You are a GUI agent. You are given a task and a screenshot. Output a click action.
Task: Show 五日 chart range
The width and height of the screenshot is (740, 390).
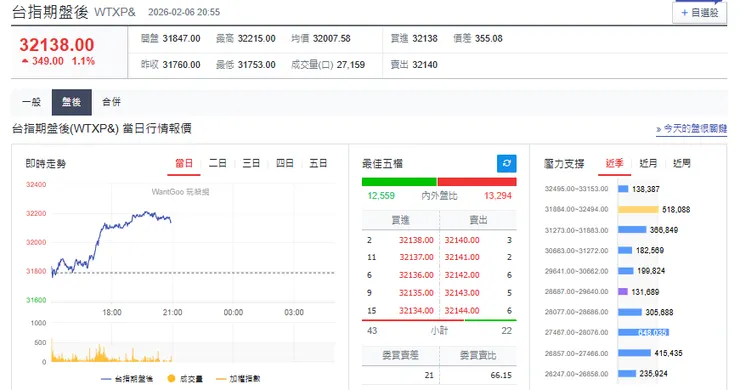[318, 163]
